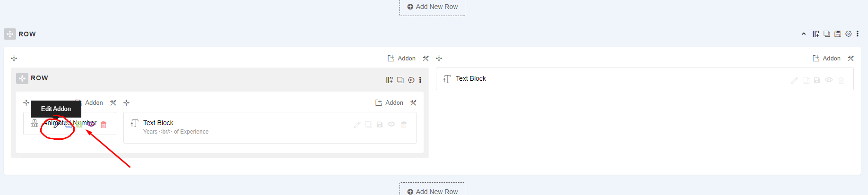Viewport: 868px width, 195px height.
Task: Duplicate the outer ROW section
Action: (x=826, y=34)
